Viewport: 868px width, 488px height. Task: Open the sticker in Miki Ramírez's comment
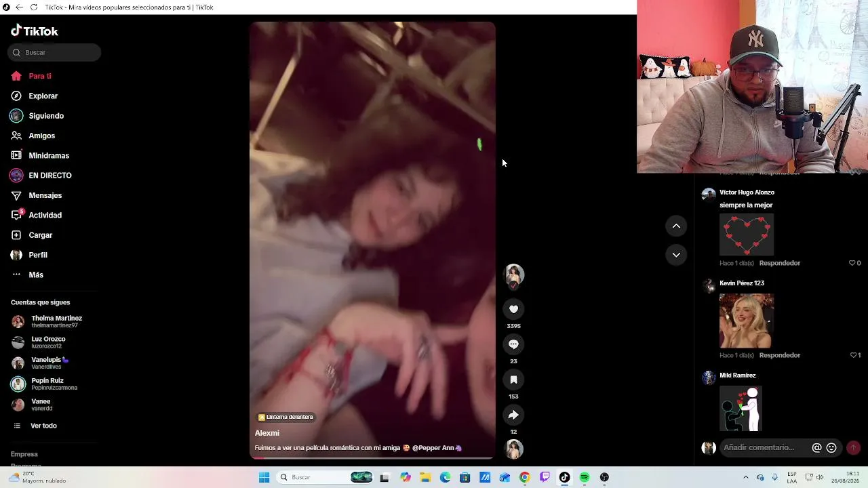coord(741,408)
